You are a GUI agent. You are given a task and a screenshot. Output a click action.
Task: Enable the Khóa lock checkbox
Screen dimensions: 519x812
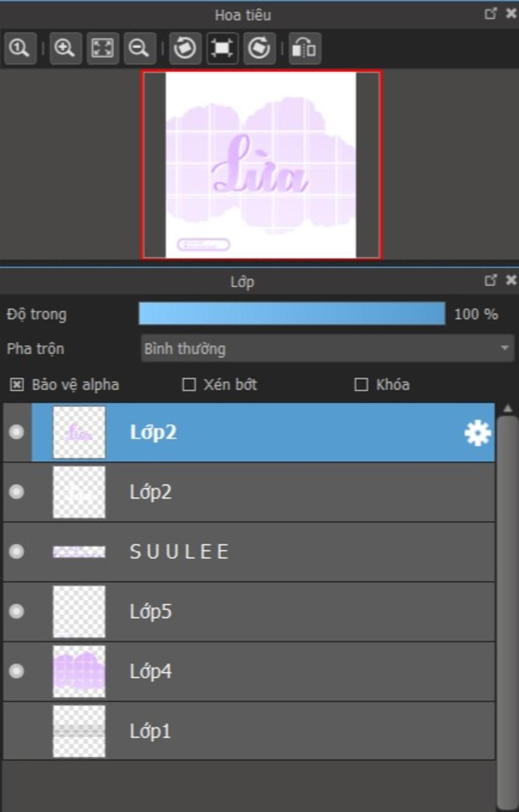361,385
